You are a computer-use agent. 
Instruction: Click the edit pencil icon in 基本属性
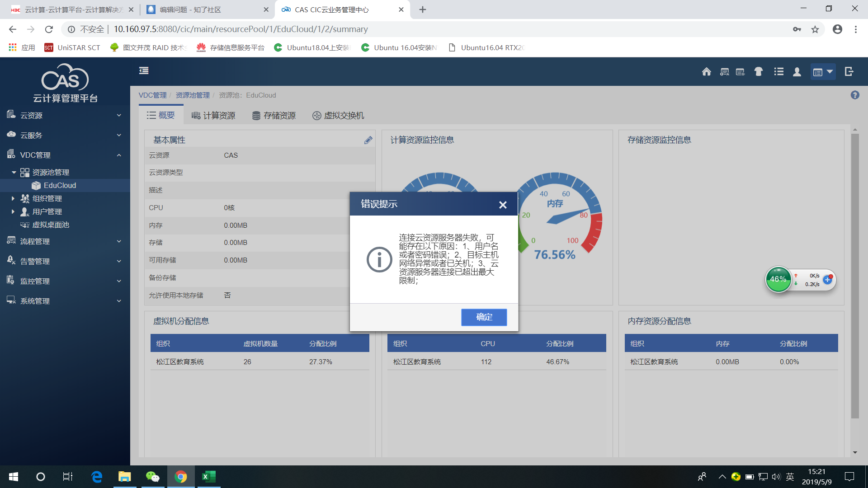[368, 140]
